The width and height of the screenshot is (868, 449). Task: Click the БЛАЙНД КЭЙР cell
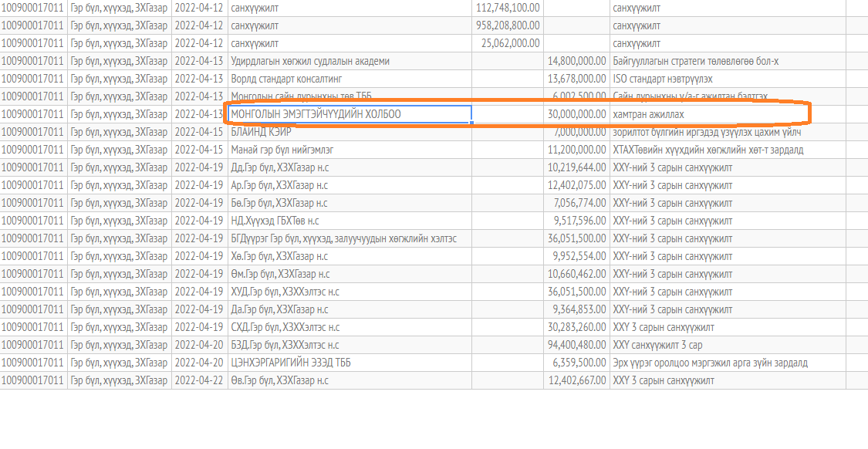(x=262, y=132)
